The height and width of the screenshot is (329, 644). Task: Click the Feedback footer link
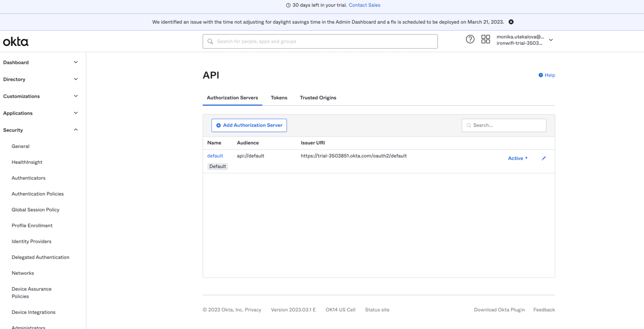(544, 310)
